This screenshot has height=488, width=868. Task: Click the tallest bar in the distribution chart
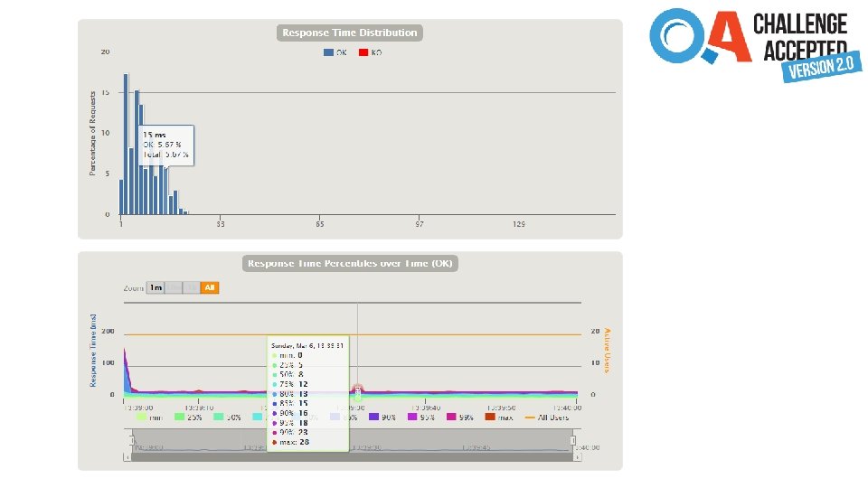[126, 144]
